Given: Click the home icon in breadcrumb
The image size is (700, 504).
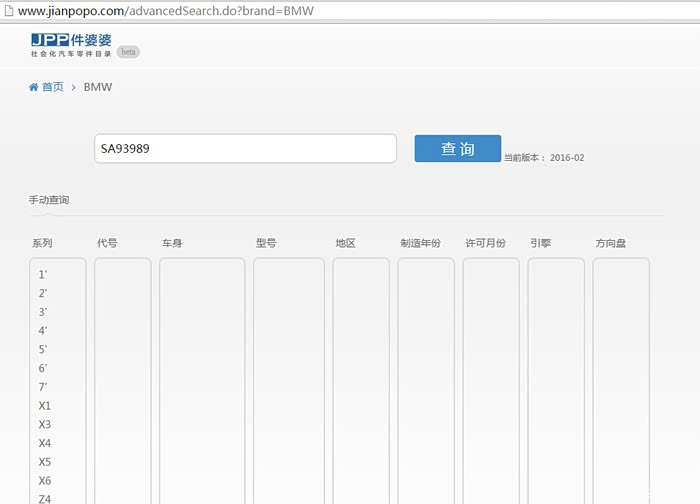Looking at the screenshot, I should click(34, 87).
